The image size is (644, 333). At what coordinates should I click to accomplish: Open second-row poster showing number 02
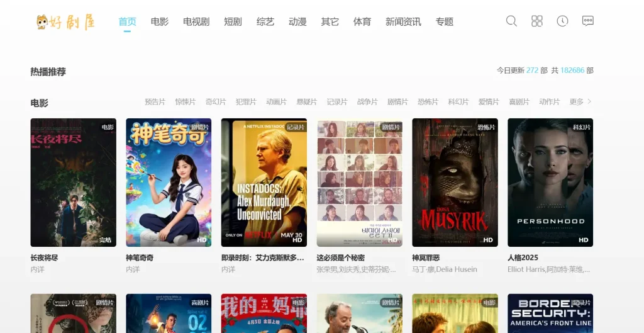click(169, 313)
